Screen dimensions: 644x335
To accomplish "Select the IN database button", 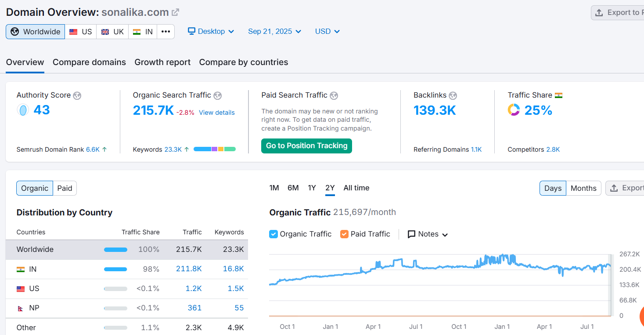I will pos(143,32).
